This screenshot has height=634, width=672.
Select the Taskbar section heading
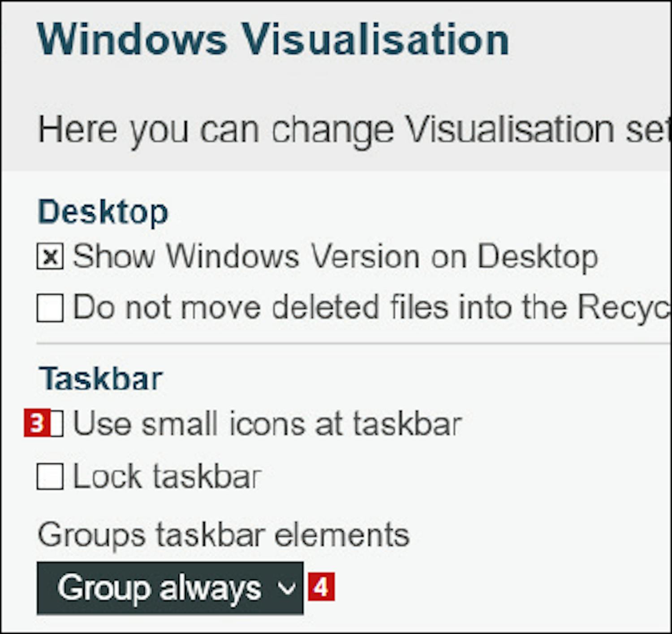[101, 379]
